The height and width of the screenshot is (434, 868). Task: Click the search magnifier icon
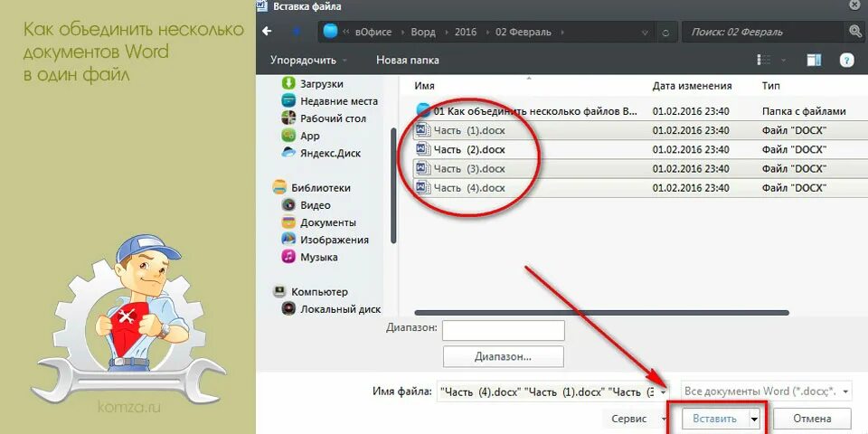[x=854, y=32]
